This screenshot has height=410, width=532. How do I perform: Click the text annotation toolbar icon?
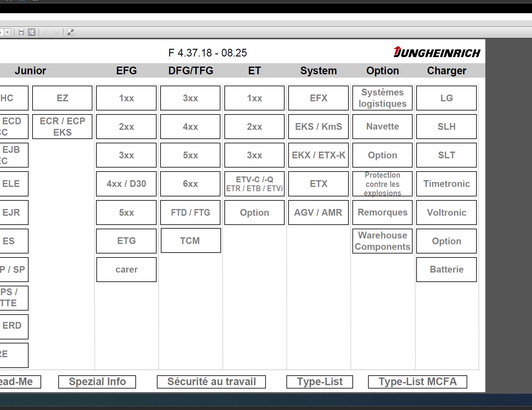pos(56,32)
